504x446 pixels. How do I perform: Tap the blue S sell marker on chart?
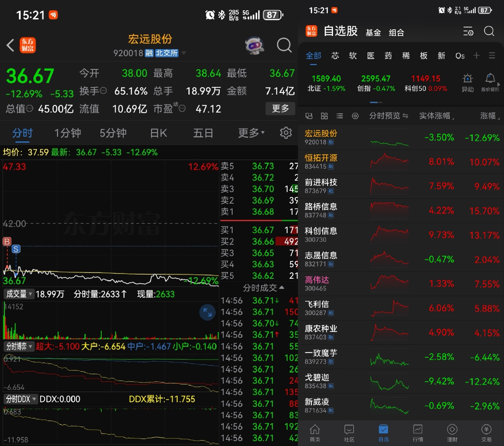tap(16, 249)
